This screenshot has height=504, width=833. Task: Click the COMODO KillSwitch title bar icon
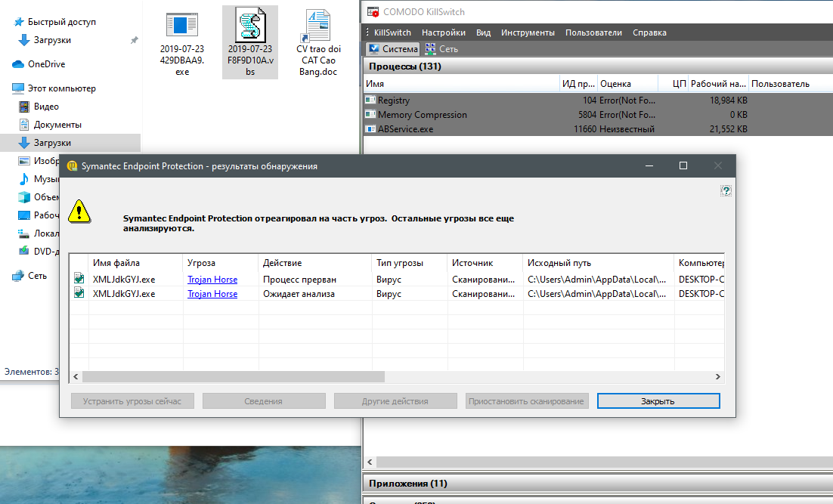click(373, 11)
